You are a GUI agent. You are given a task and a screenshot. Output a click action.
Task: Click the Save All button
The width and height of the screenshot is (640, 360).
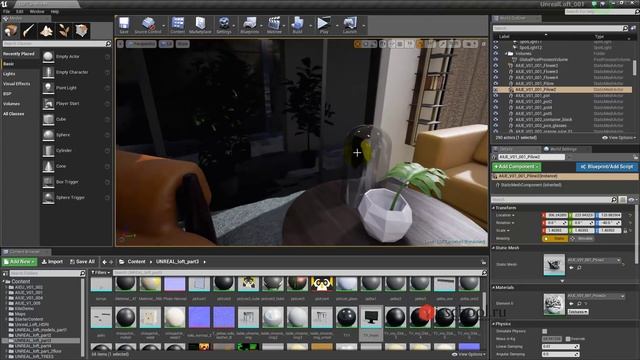[82, 262]
